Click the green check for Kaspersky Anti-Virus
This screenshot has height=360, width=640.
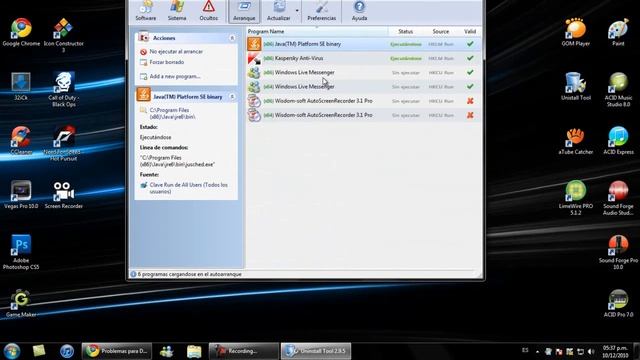tap(470, 58)
